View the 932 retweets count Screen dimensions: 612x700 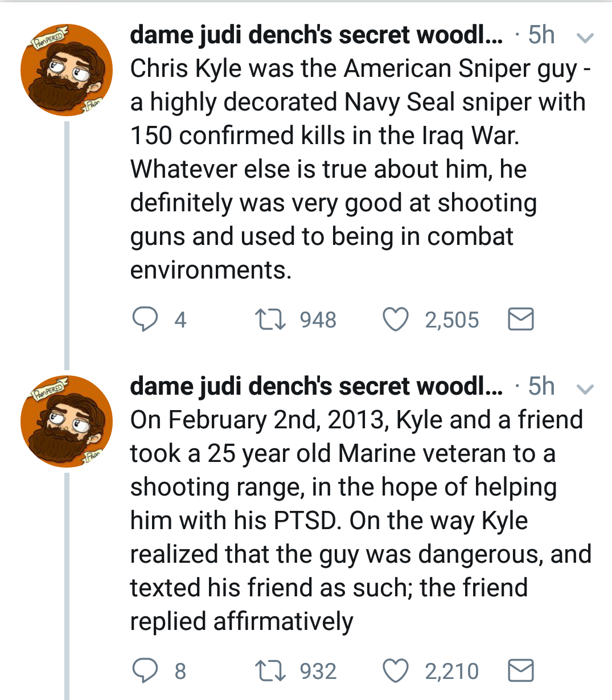tap(318, 672)
